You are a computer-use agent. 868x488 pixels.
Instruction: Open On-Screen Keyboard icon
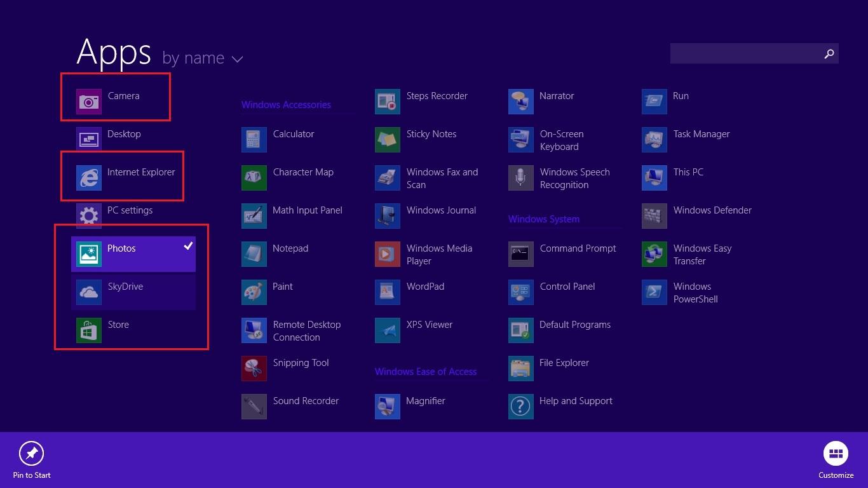coord(521,140)
